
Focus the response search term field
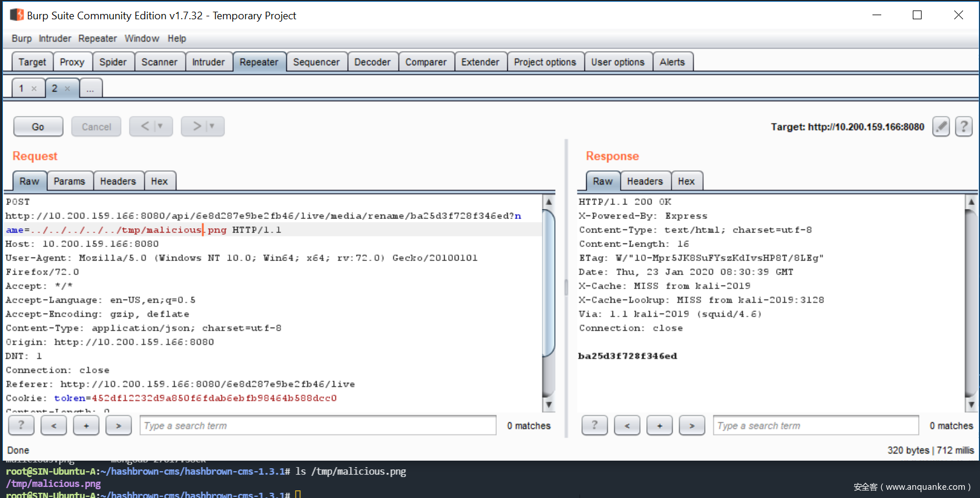point(816,426)
